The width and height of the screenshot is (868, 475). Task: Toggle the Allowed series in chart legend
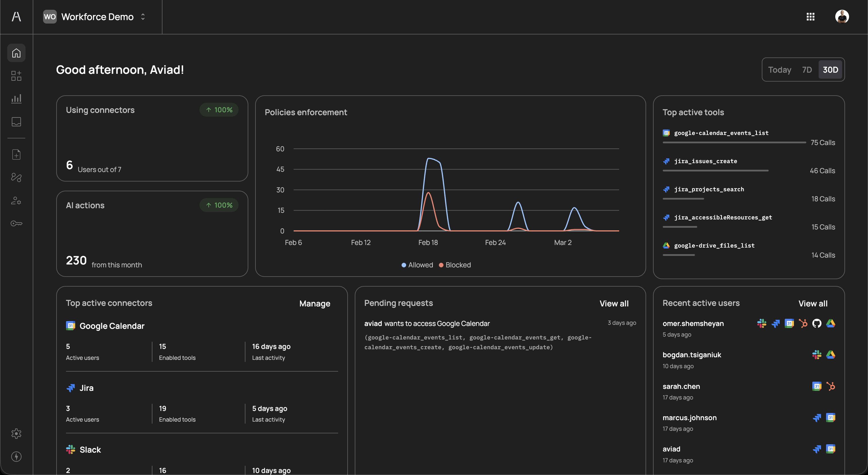[x=417, y=265]
